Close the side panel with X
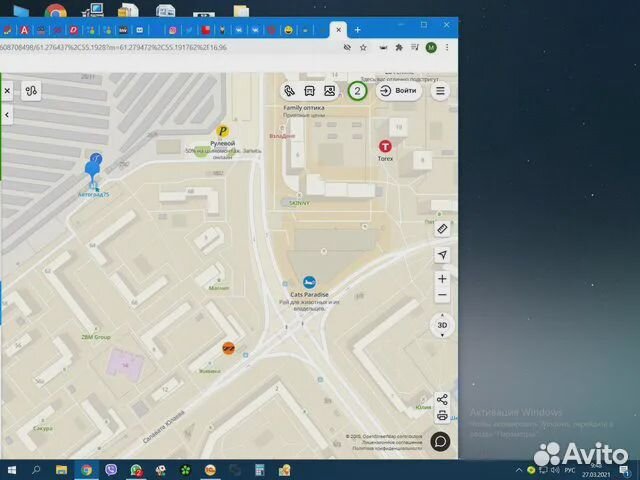The height and width of the screenshot is (480, 640). [x=6, y=91]
